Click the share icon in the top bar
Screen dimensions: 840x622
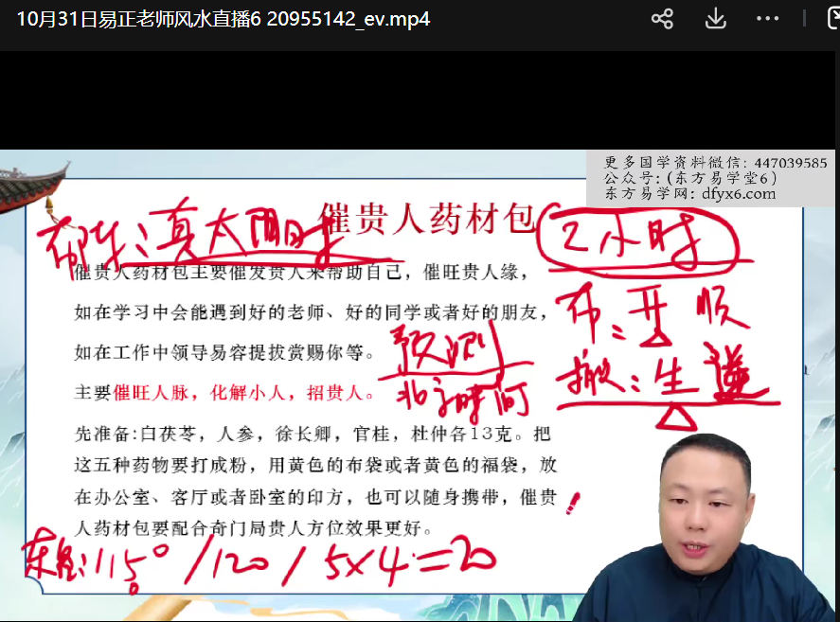662,19
